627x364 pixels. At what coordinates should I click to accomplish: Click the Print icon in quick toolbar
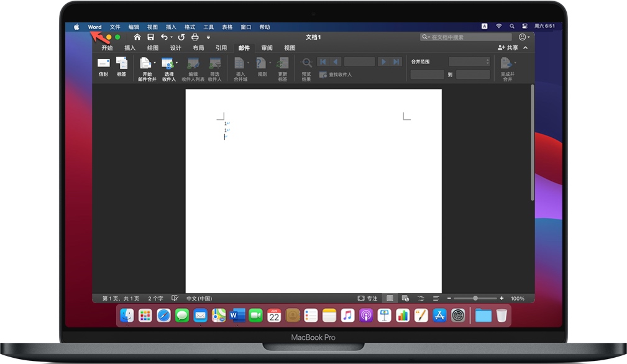195,37
